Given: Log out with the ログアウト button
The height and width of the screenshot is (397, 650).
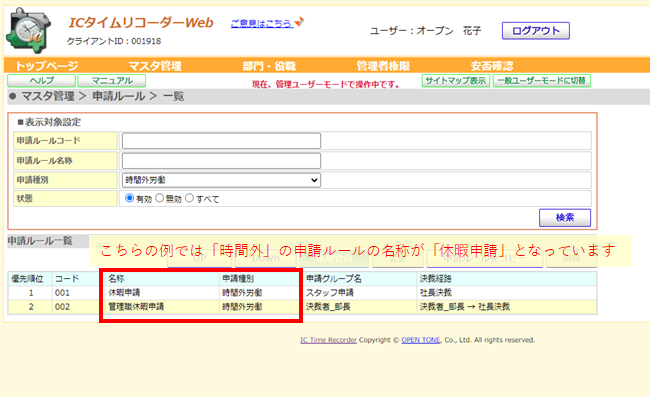Looking at the screenshot, I should coord(536,31).
